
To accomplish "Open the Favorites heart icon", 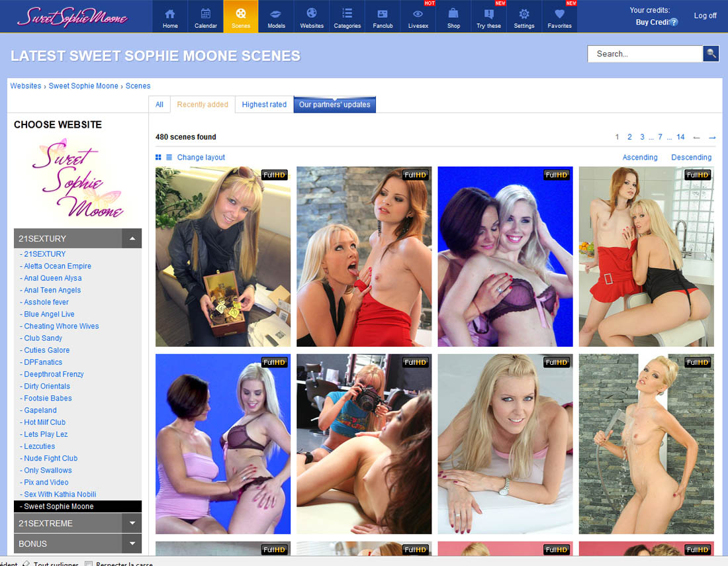I will tap(559, 14).
